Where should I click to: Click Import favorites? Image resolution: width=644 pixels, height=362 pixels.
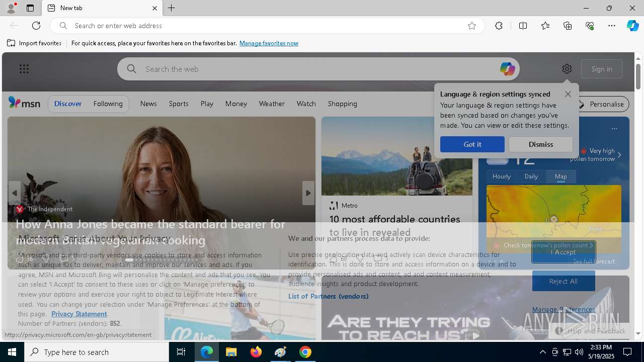coord(34,43)
